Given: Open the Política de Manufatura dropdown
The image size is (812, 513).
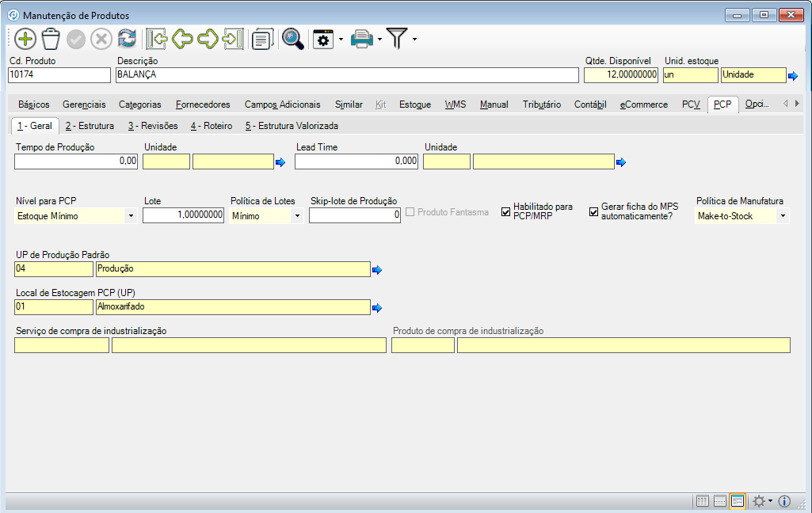Looking at the screenshot, I should 783,216.
